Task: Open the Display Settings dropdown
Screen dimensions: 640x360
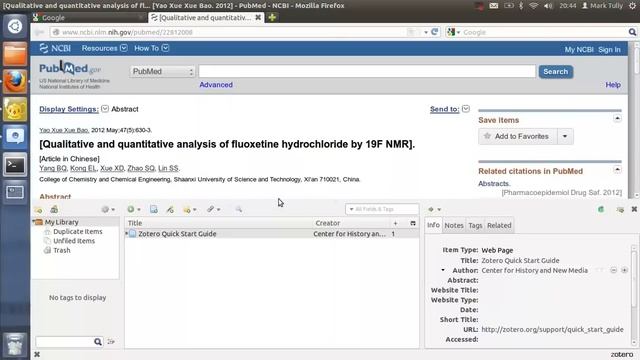Action: click(x=73, y=109)
